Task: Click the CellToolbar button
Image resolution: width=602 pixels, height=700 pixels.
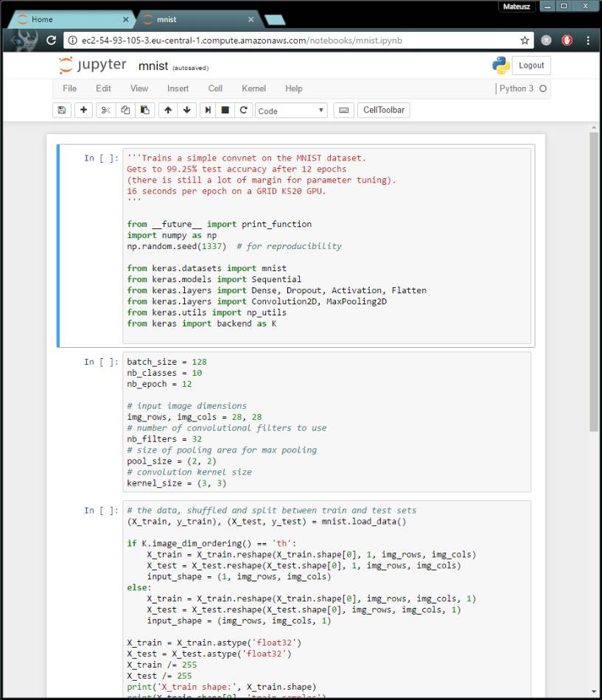Action: click(x=384, y=111)
